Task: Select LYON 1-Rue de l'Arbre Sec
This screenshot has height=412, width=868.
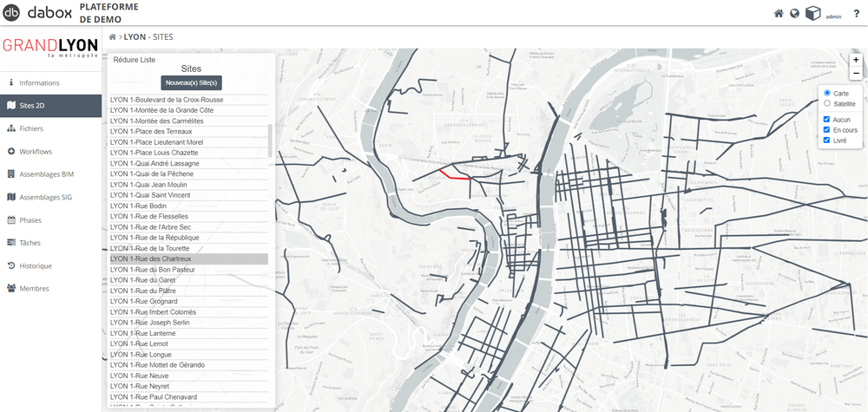Action: (x=188, y=227)
